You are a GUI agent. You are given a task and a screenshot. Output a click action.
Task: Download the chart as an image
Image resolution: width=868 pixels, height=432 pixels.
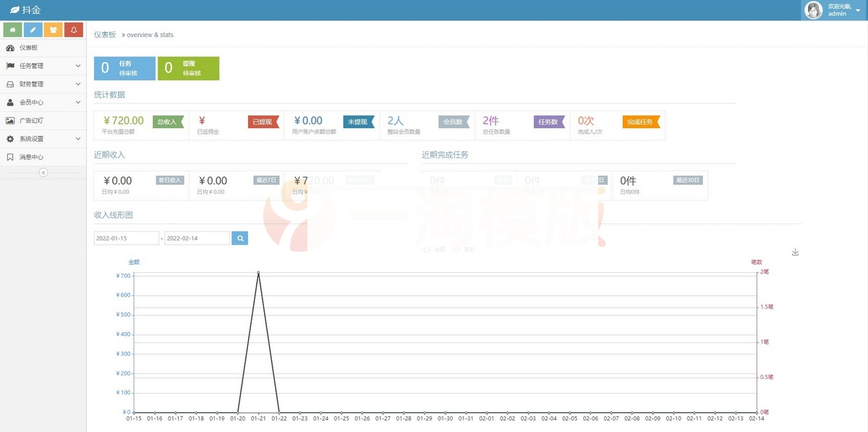[795, 252]
